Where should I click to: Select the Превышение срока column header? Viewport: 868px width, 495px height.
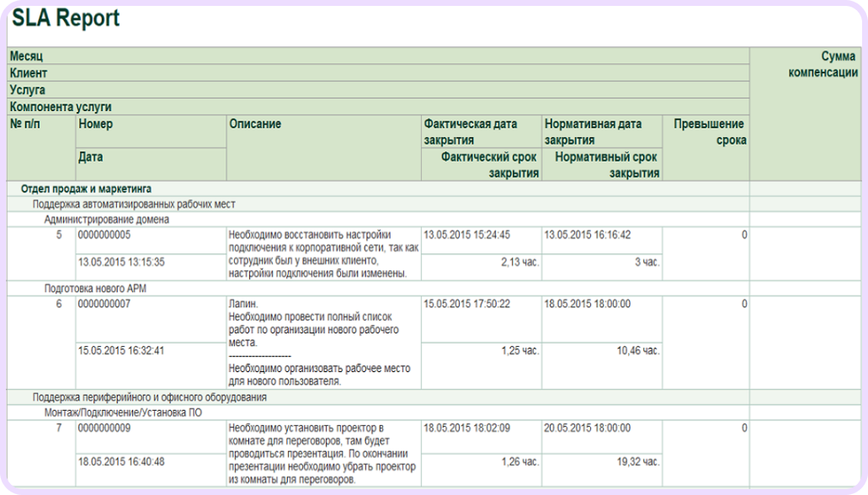tap(709, 132)
